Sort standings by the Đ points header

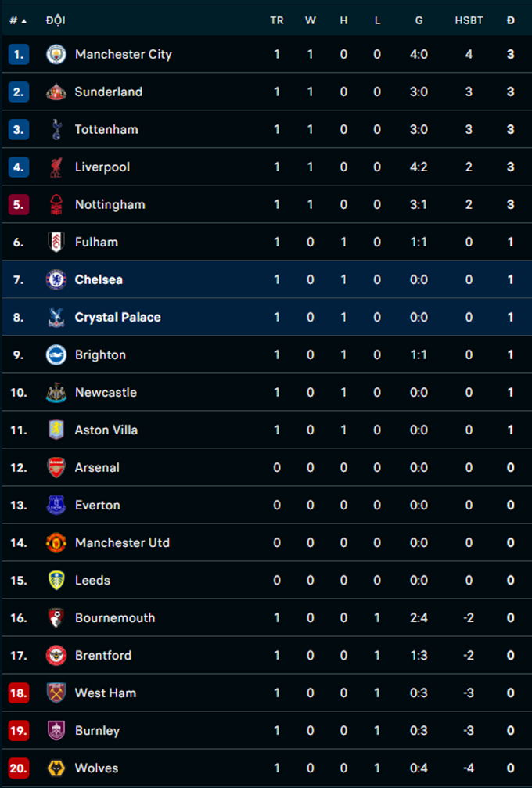pyautogui.click(x=511, y=20)
